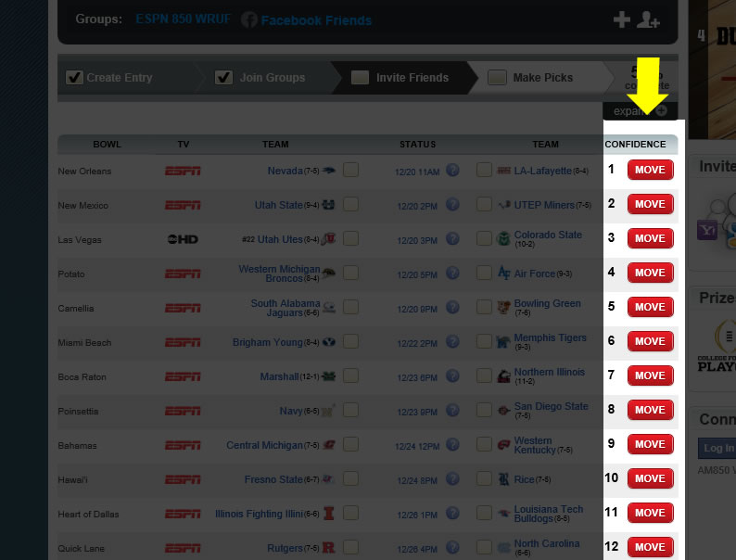Open San Diego State team link

551,406
